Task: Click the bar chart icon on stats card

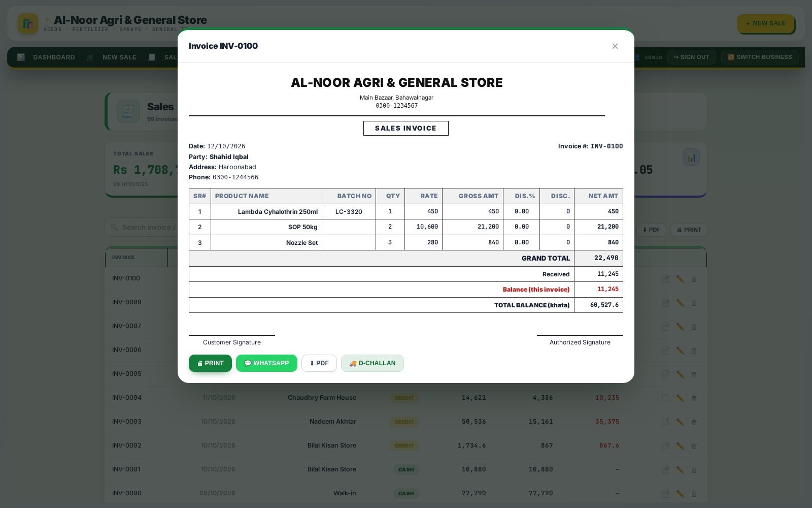Action: (691, 157)
